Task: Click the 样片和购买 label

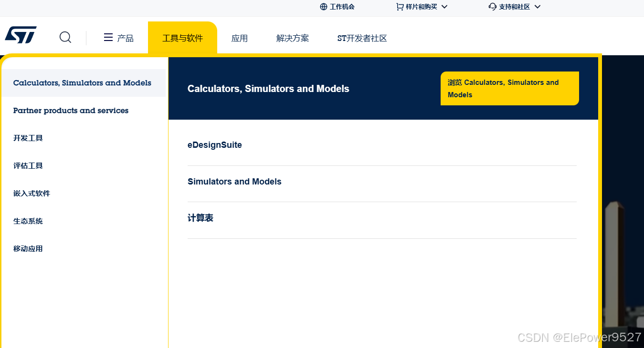Action: click(x=422, y=7)
